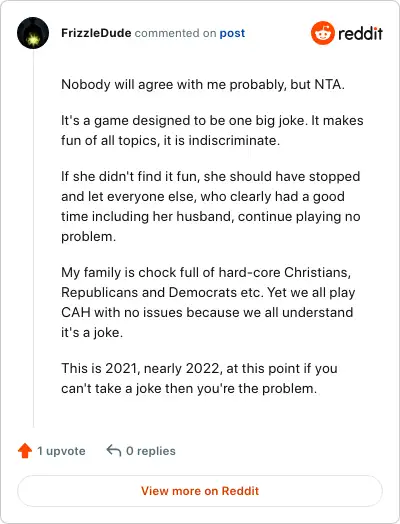Screen dimensions: 400x524
Task: Click the 'It's a game designed' paragraph
Action: tap(212, 130)
